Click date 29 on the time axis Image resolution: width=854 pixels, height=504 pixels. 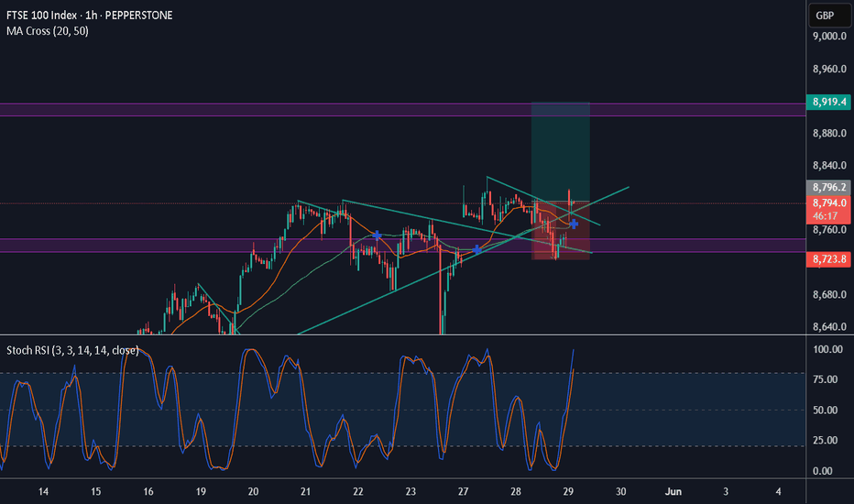[568, 491]
